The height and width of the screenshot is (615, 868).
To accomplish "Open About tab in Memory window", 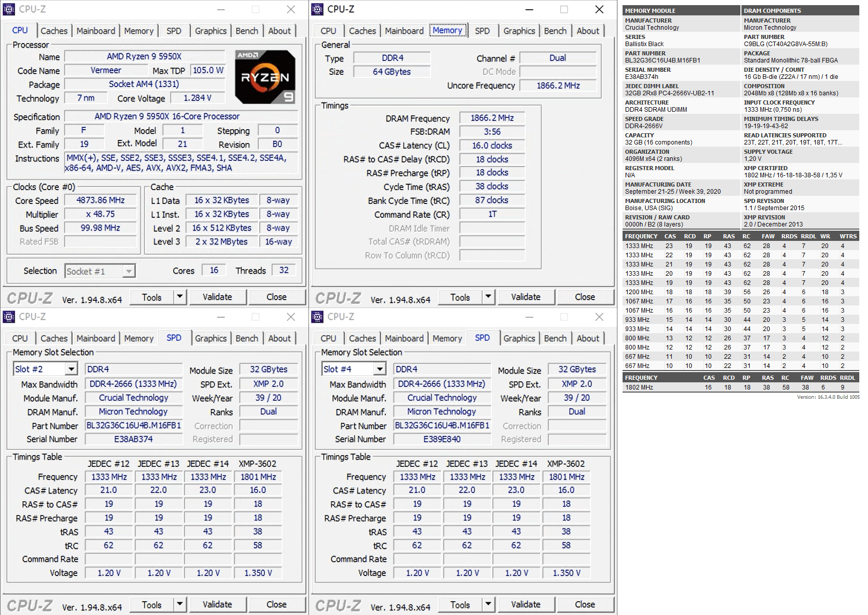I will 588,31.
